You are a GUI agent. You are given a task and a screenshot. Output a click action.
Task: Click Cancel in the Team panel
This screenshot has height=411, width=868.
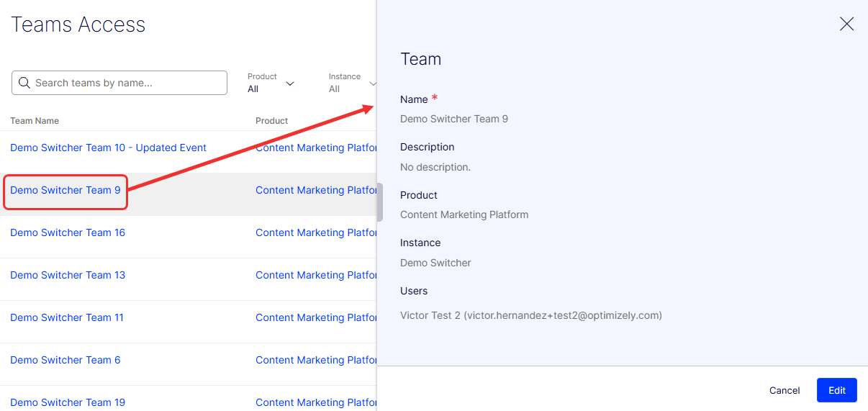tap(784, 390)
